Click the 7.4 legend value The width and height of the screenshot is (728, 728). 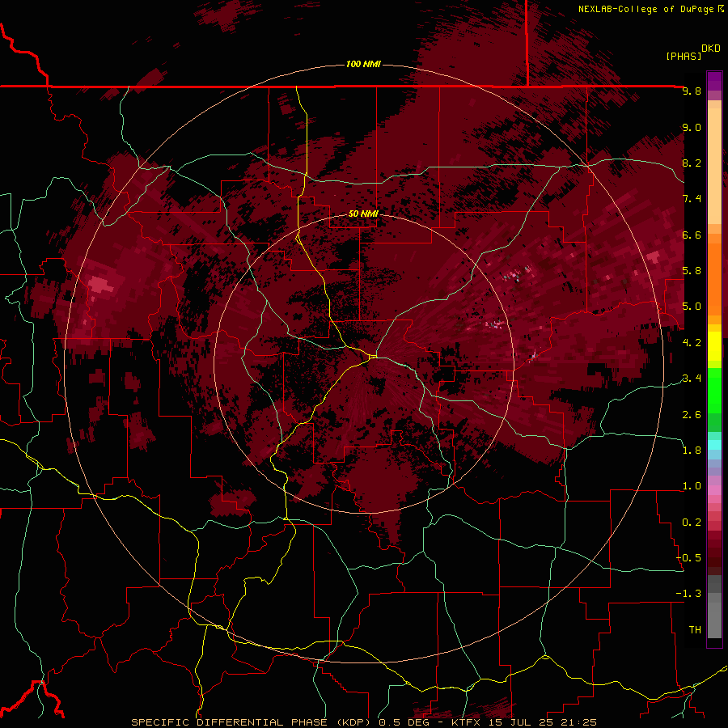692,199
